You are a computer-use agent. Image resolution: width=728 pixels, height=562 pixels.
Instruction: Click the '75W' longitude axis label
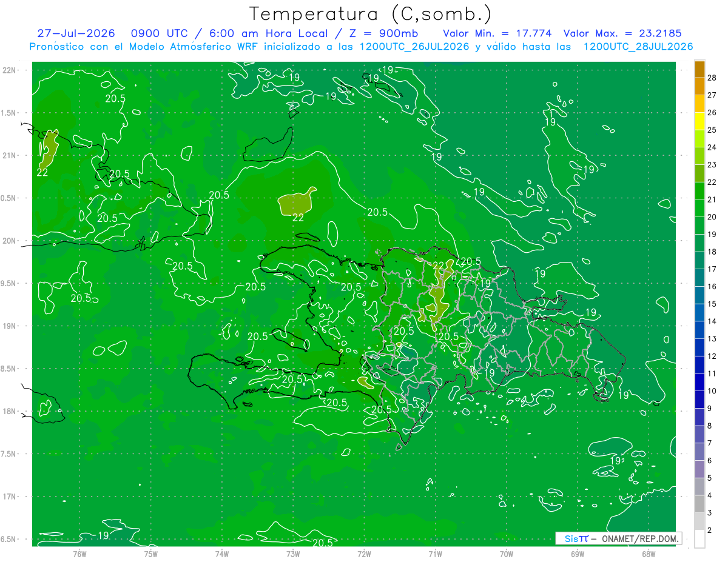(150, 554)
